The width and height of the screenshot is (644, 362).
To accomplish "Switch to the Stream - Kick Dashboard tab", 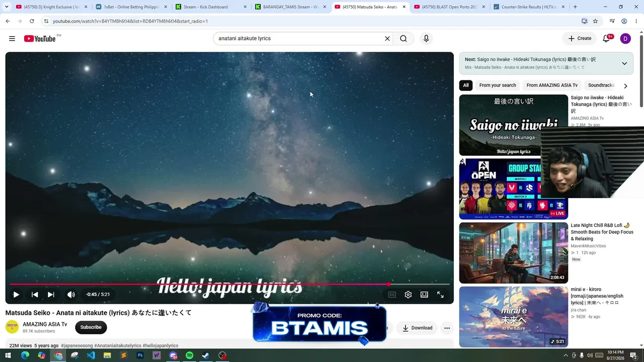I will click(210, 7).
